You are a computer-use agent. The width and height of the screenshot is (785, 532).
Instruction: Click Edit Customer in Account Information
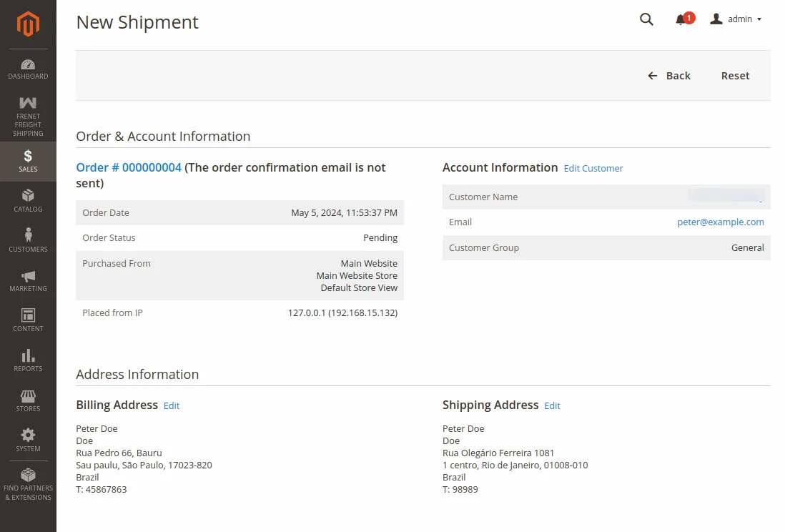coord(593,168)
